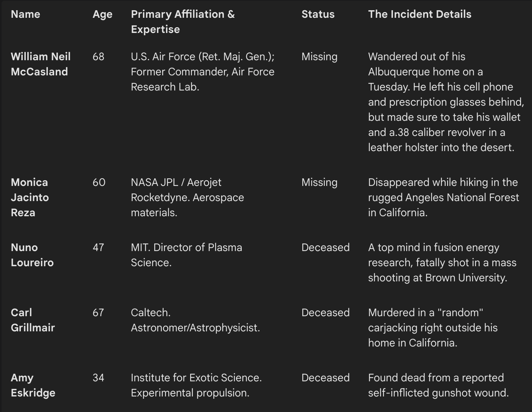This screenshot has width=532, height=412.
Task: Click the age value 34
Action: [x=98, y=378]
